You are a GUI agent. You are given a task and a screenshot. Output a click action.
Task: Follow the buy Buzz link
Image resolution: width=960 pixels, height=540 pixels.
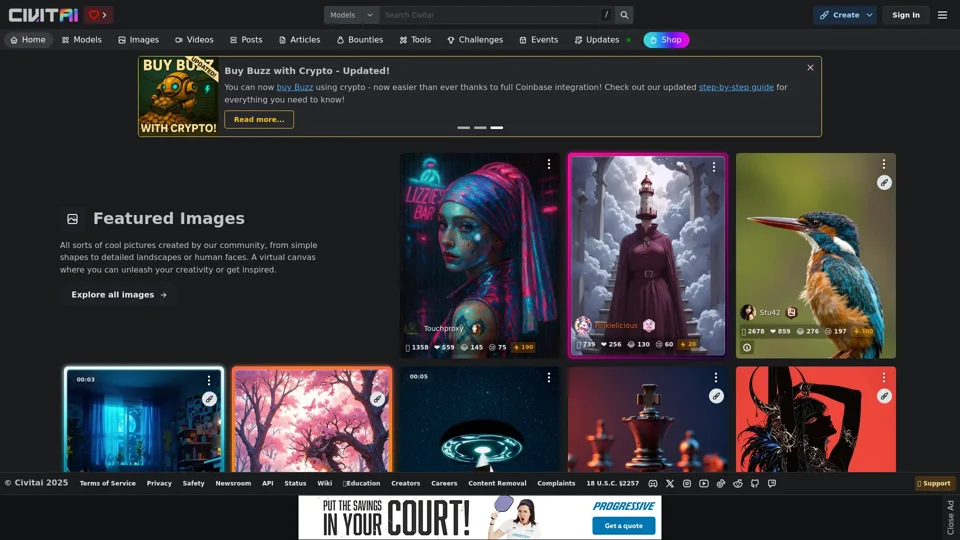coord(294,87)
